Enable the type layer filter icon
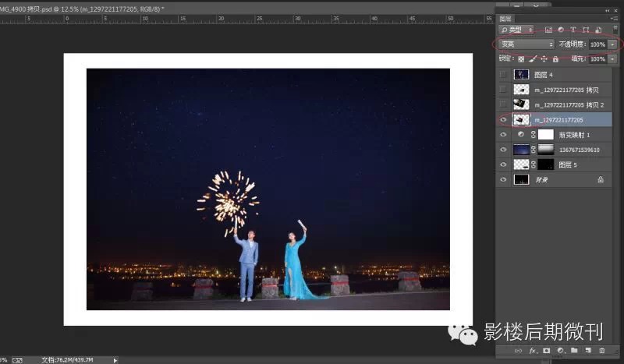The image size is (624, 364). click(x=573, y=30)
